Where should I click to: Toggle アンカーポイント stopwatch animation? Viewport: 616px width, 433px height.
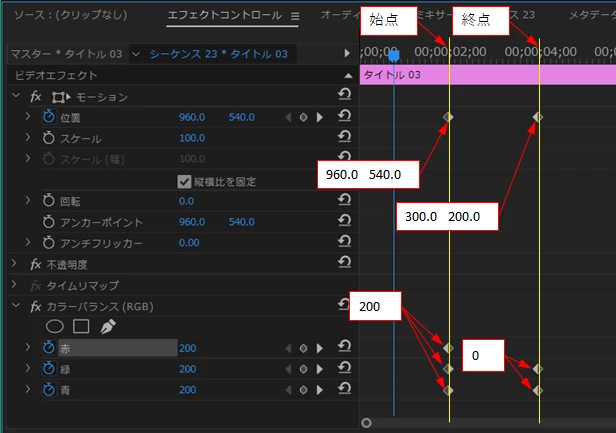click(49, 222)
